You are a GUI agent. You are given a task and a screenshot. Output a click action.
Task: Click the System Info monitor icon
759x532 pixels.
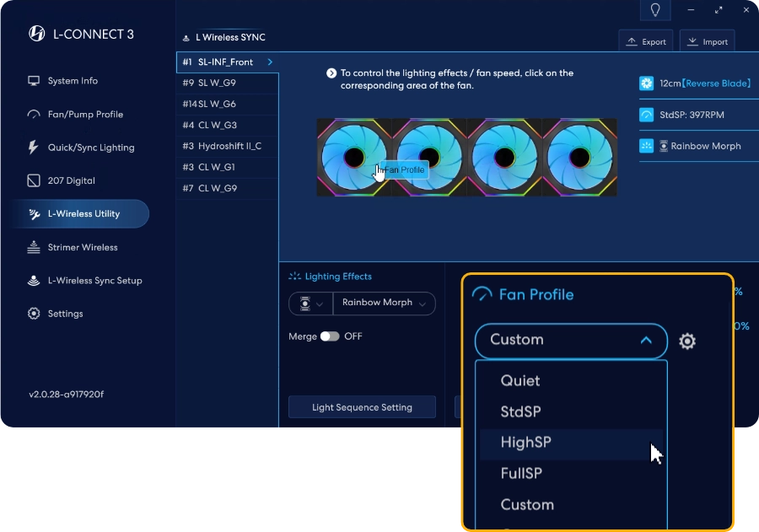pos(34,81)
